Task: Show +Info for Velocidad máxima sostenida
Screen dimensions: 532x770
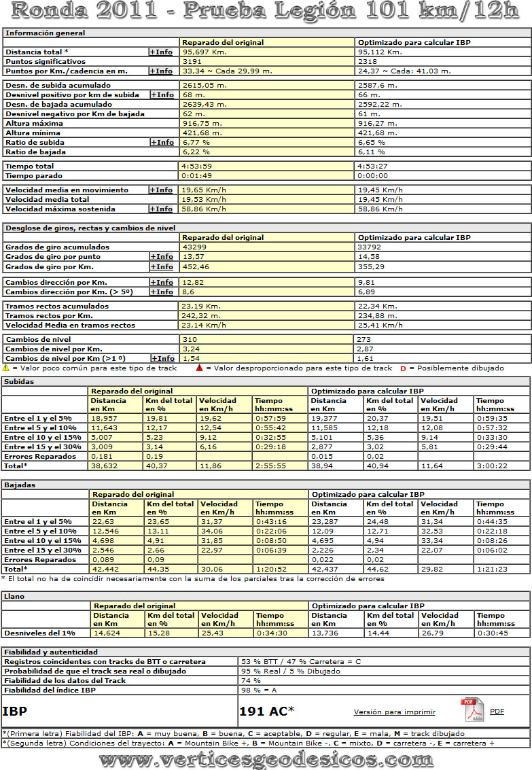Action: point(162,209)
